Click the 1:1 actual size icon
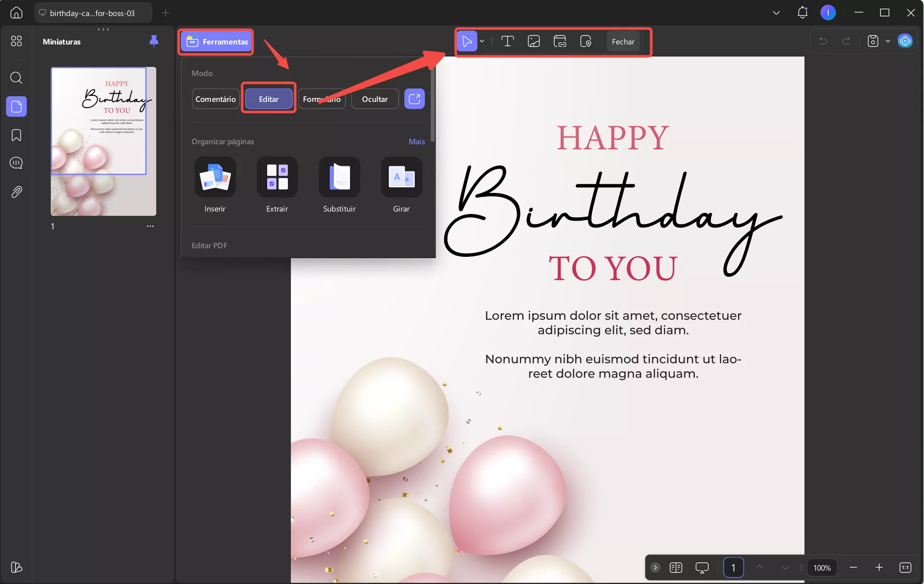 click(905, 568)
